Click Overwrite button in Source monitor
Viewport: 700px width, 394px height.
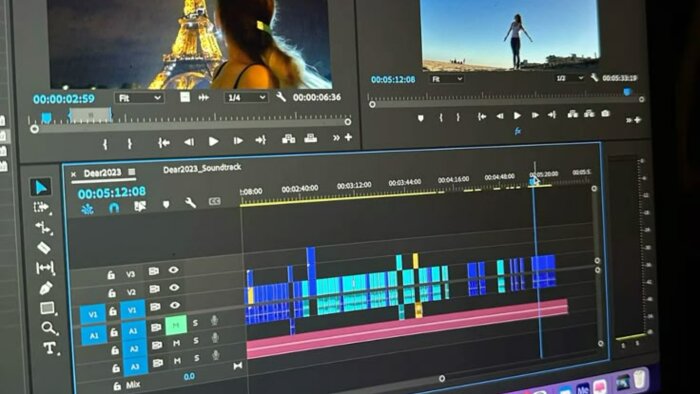point(311,138)
